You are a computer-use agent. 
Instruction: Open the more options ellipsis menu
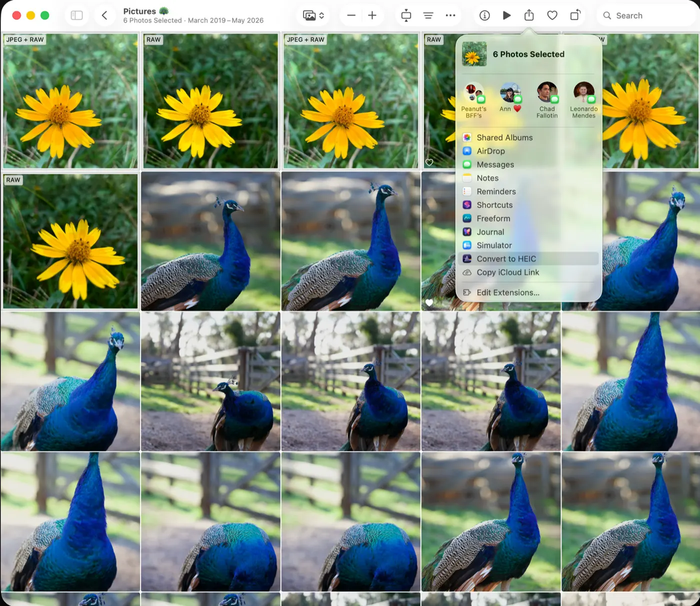coord(450,15)
